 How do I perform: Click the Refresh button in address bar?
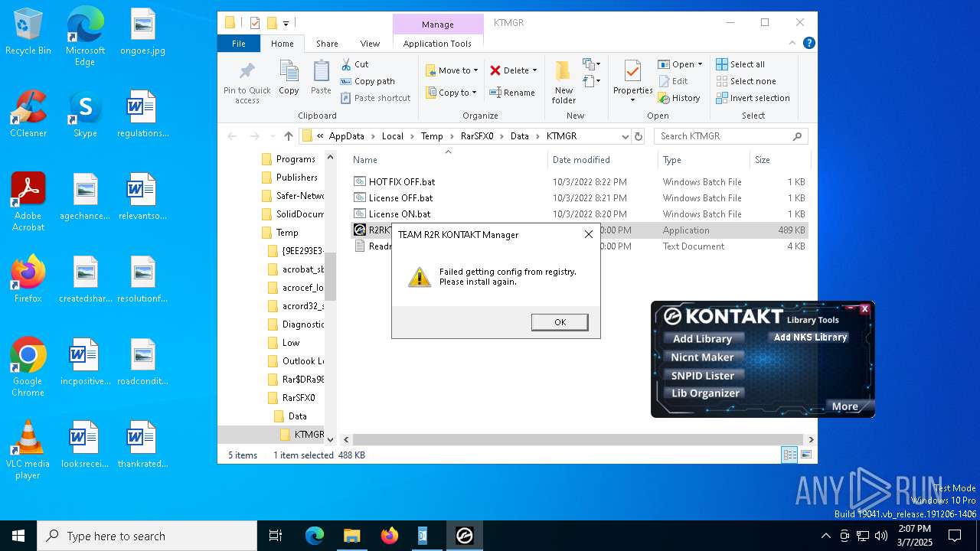pos(639,136)
